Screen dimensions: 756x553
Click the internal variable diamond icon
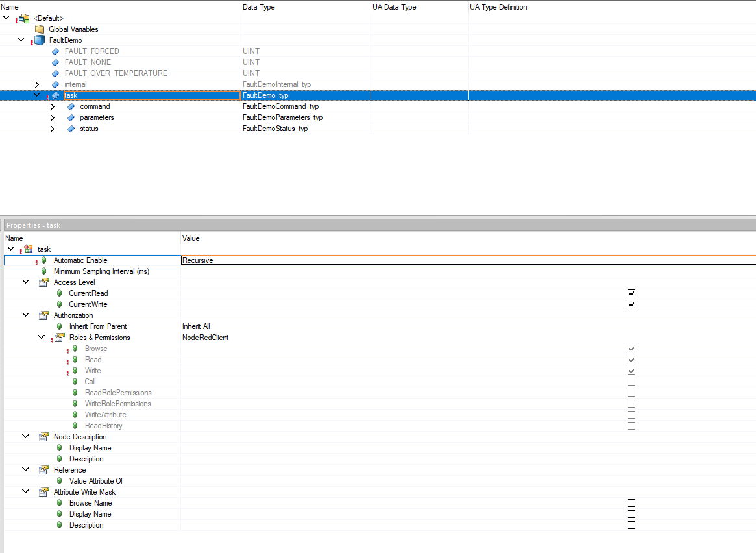pos(55,85)
